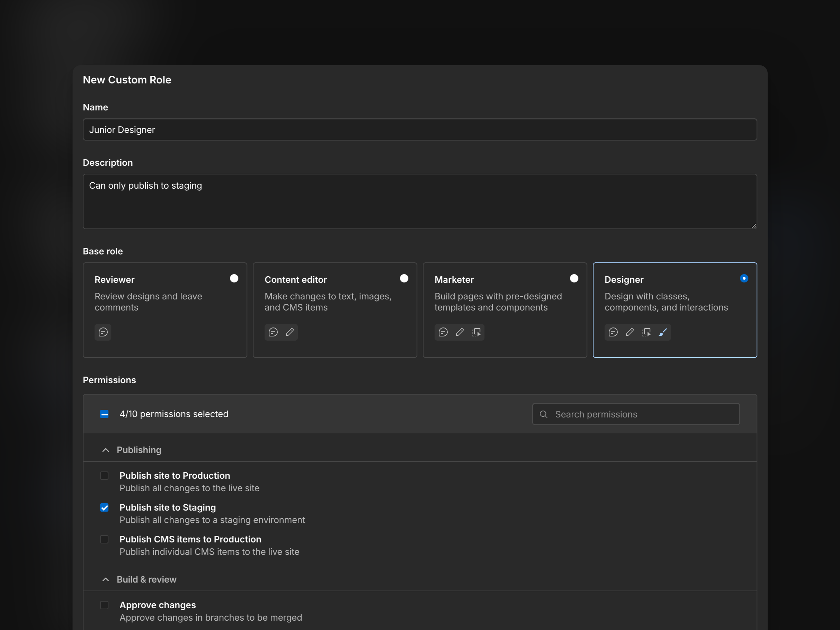Disable the Publish site to Staging permission

[x=105, y=508]
